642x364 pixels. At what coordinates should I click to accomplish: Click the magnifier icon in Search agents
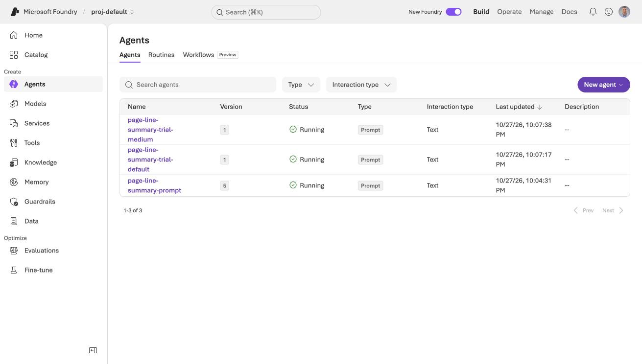pos(129,85)
